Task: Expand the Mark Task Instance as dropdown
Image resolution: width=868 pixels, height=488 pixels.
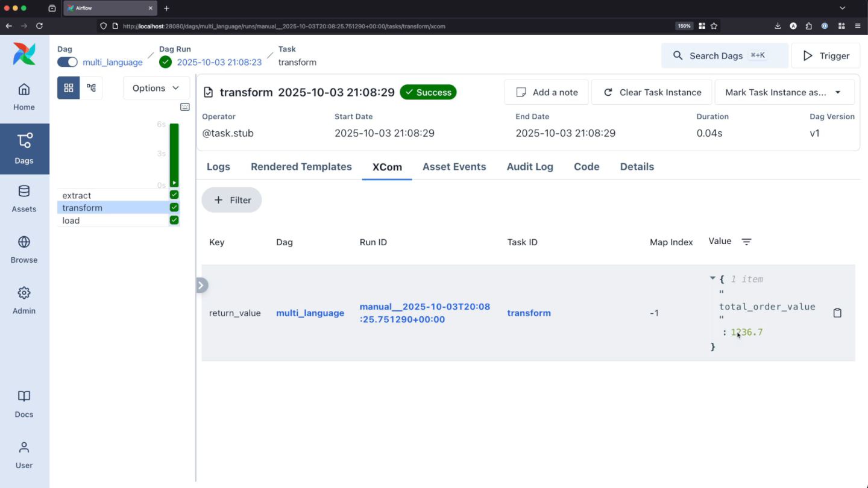Action: (x=784, y=92)
